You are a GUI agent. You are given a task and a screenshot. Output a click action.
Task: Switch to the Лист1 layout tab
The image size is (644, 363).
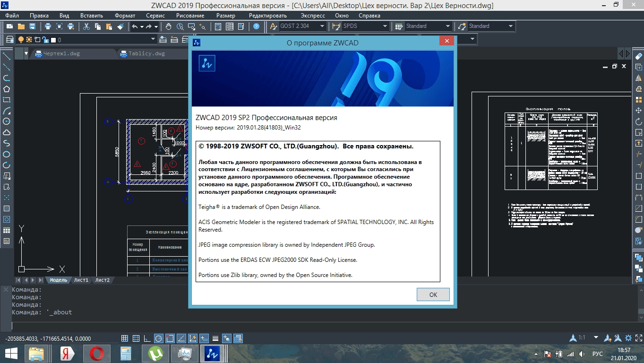(81, 280)
